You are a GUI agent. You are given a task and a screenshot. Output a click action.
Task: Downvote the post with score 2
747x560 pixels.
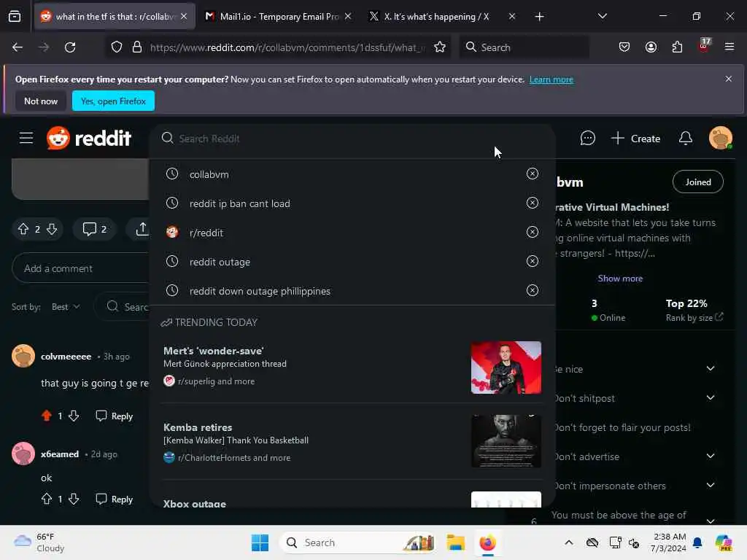pos(52,229)
